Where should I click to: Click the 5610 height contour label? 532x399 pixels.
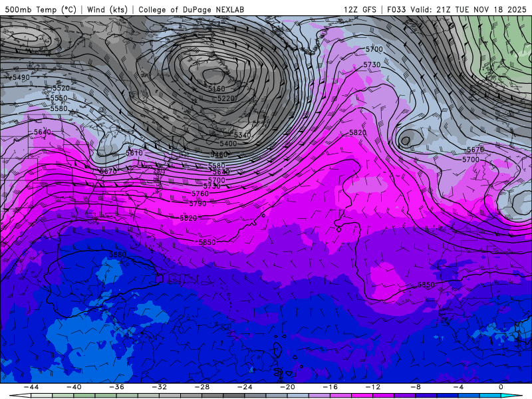(134, 153)
